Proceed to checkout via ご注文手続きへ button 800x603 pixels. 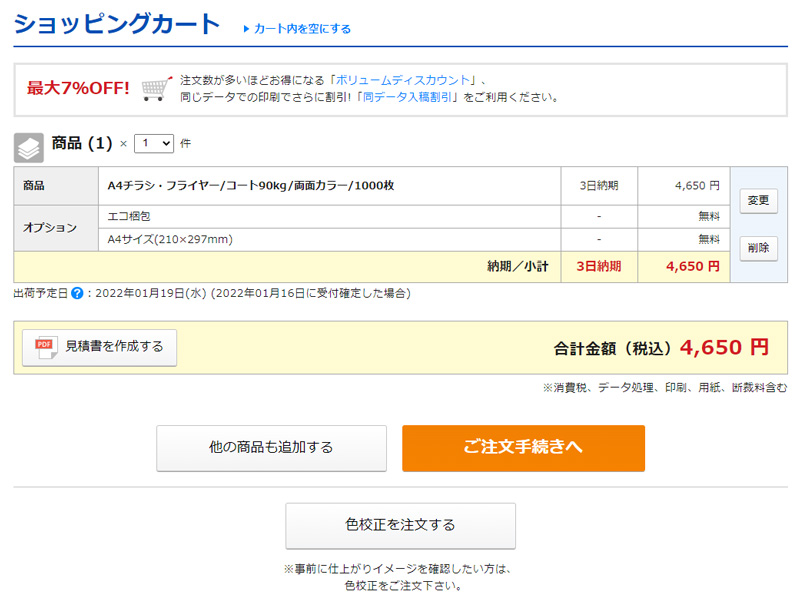coord(524,448)
